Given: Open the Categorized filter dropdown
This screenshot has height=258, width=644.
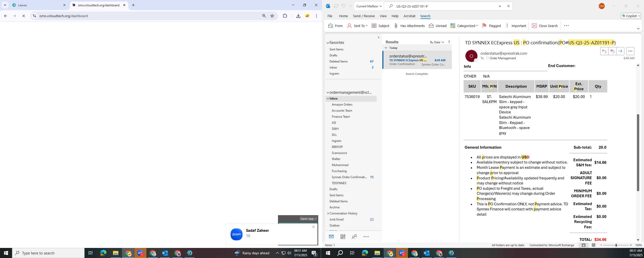Looking at the screenshot, I should [x=464, y=26].
